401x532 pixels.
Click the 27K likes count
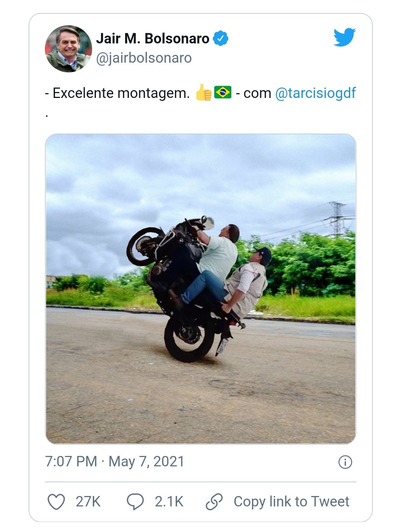88,502
